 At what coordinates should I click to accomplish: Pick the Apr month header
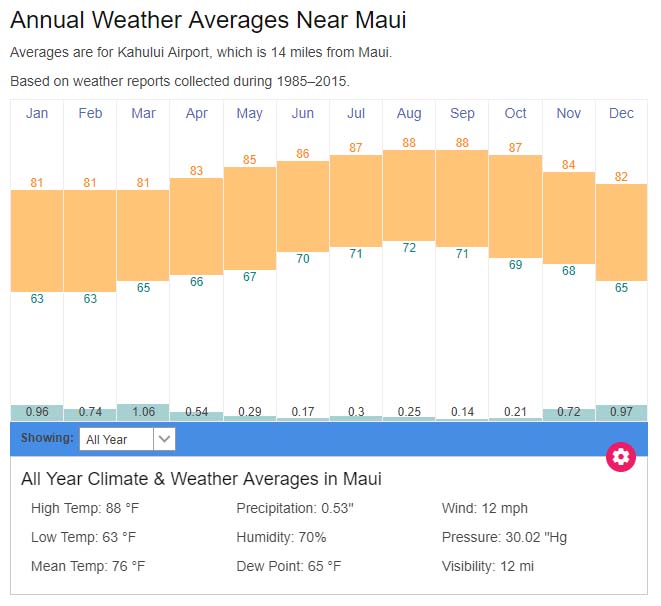pyautogui.click(x=196, y=113)
